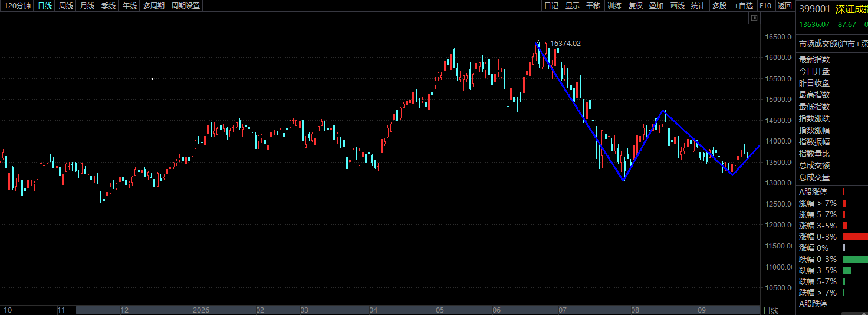
Task: Click the 08 month marker on timeline
Action: pos(635,310)
